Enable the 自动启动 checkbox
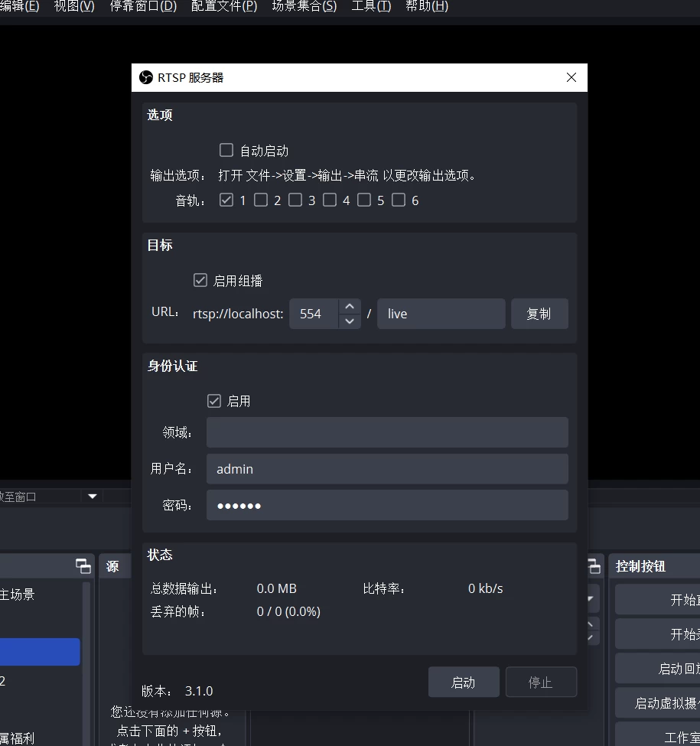 coord(226,150)
